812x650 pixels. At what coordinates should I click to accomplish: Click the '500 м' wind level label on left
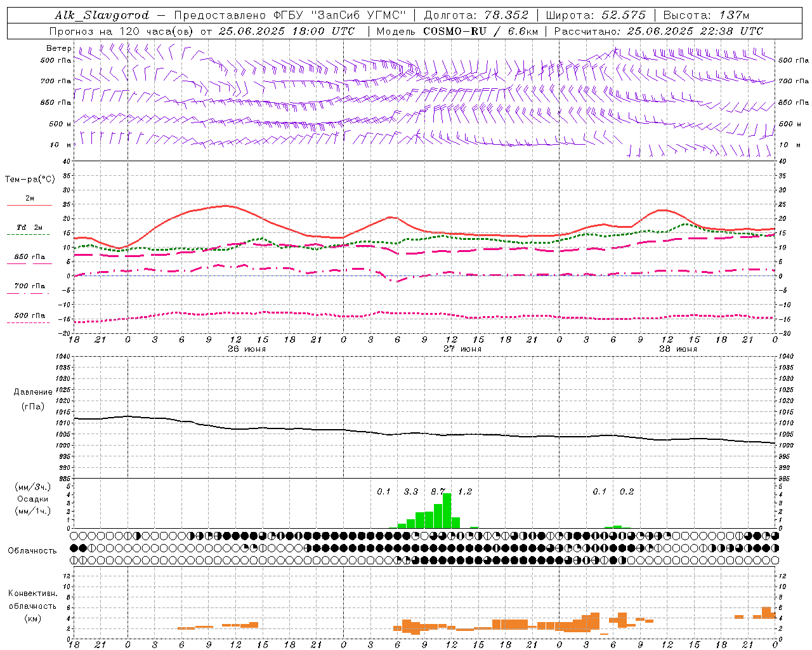60,124
